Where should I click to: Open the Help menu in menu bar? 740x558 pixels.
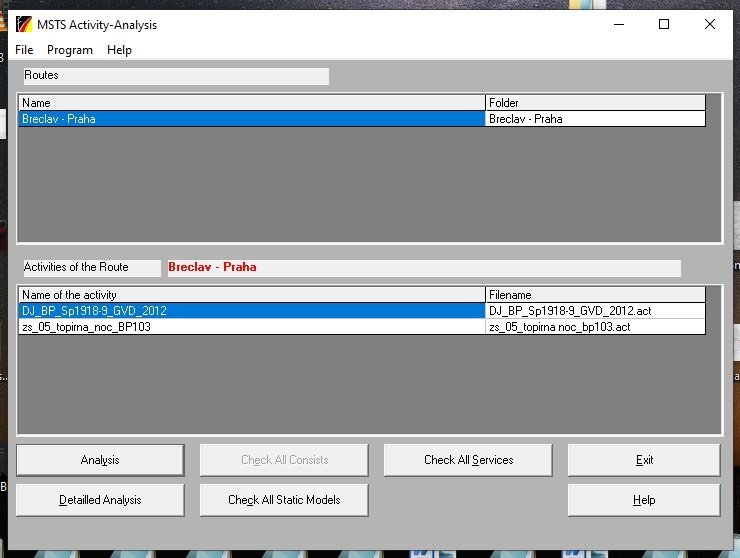[x=119, y=50]
